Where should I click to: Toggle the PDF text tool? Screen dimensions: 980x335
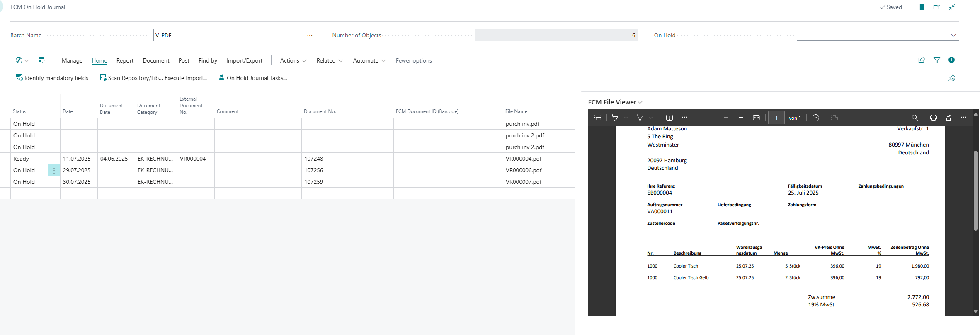point(669,118)
